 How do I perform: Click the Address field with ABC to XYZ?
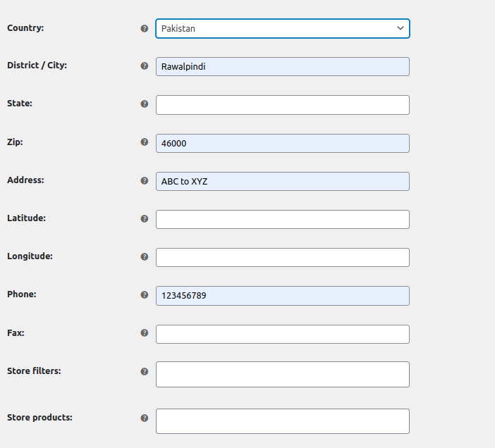282,181
